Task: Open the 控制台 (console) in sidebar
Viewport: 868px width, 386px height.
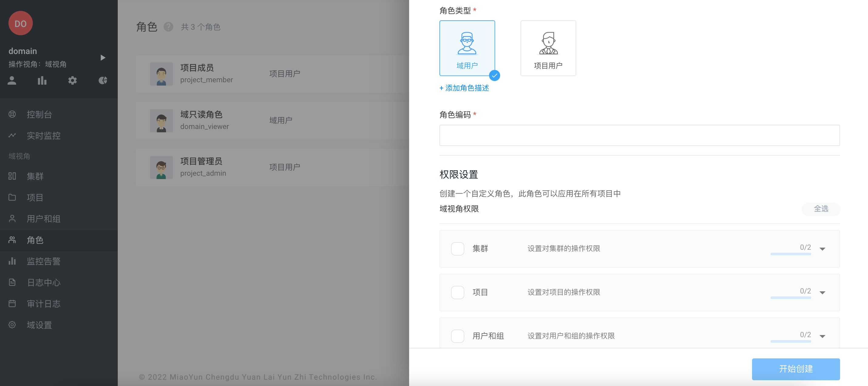Action: click(x=39, y=114)
